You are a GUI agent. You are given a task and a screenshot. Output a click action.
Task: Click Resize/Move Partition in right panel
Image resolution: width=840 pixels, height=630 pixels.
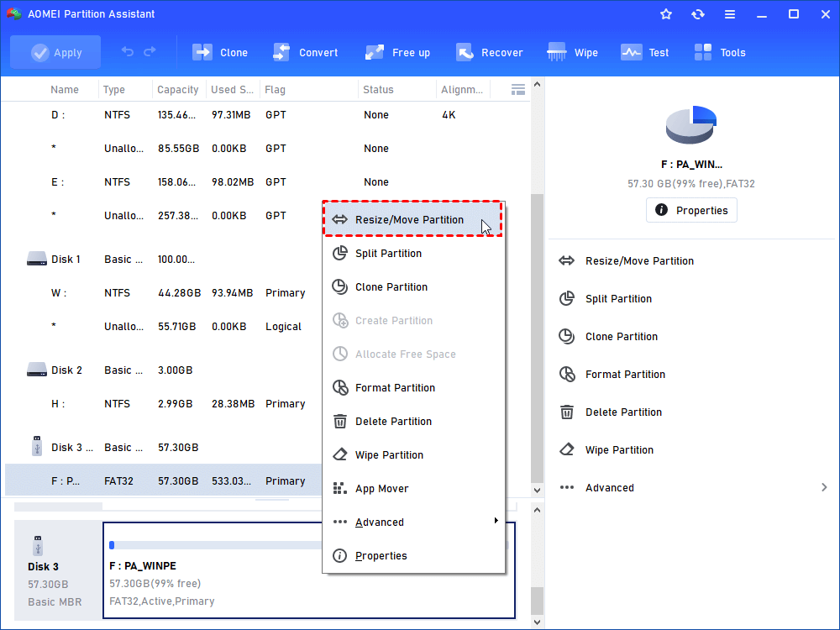click(627, 261)
